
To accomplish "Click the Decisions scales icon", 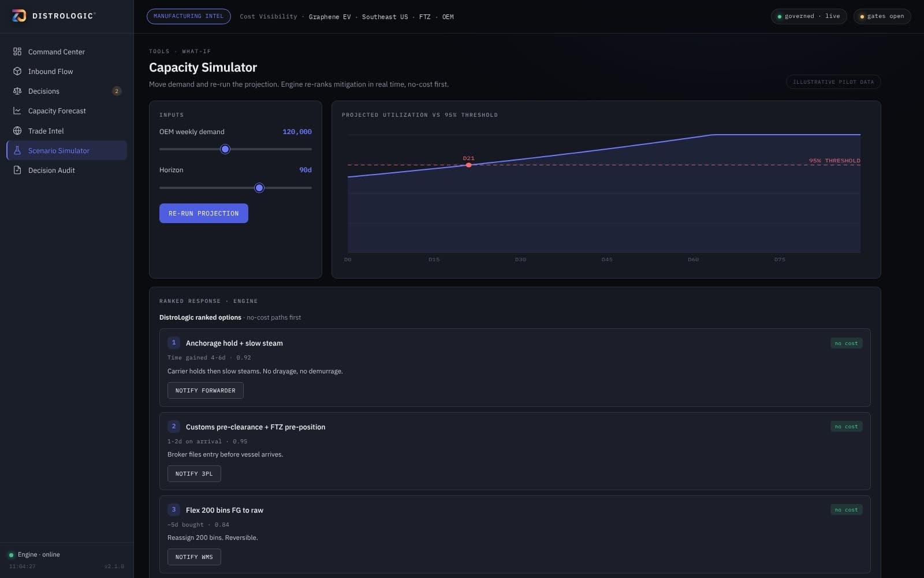I will (17, 91).
